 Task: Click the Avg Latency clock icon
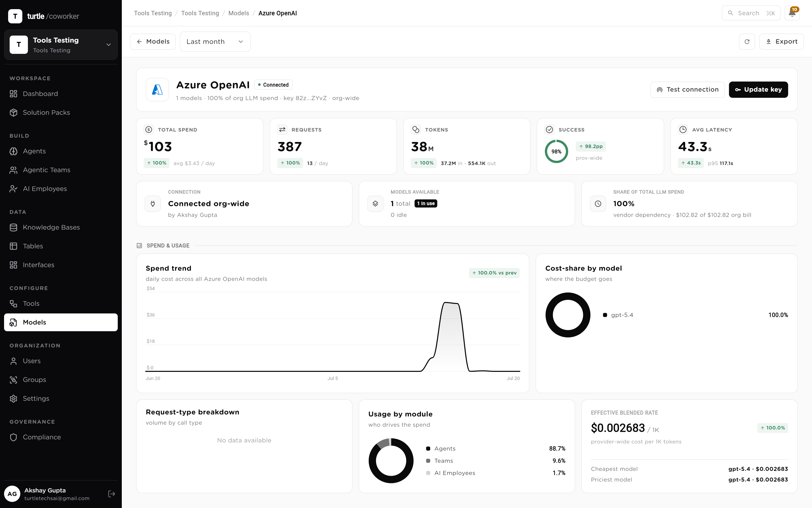[683, 130]
